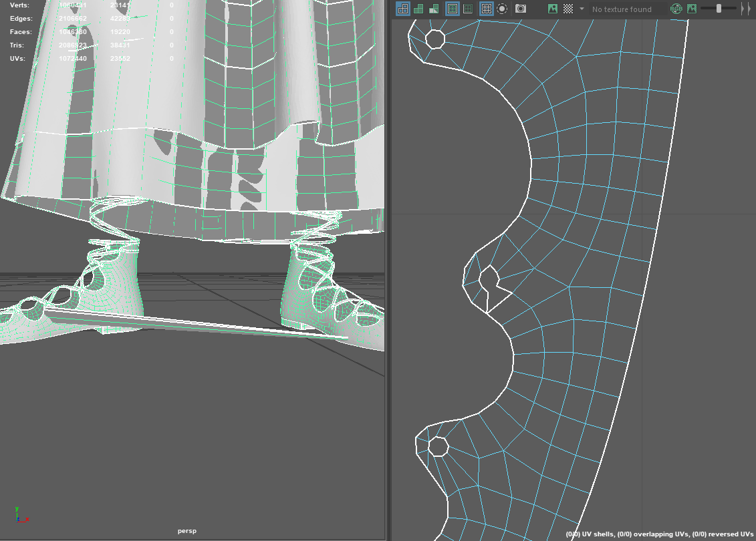
Task: Open the texture list dropdown arrow
Action: (x=582, y=9)
